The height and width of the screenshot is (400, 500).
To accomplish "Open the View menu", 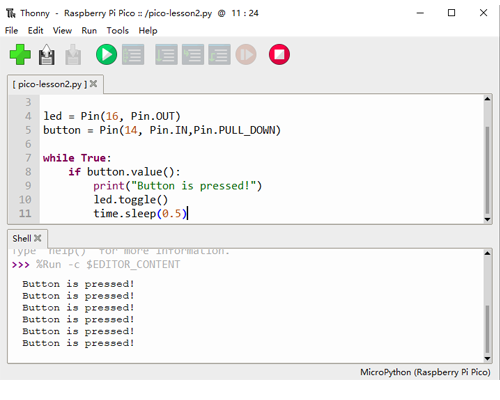I will (62, 31).
